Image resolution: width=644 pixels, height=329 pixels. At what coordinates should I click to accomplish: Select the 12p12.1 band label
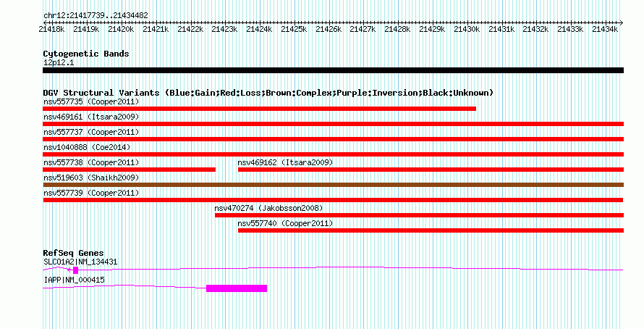59,63
